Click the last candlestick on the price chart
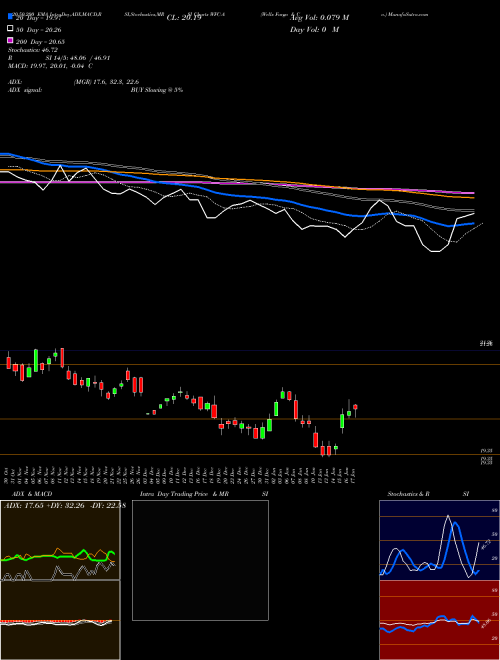 [356, 409]
